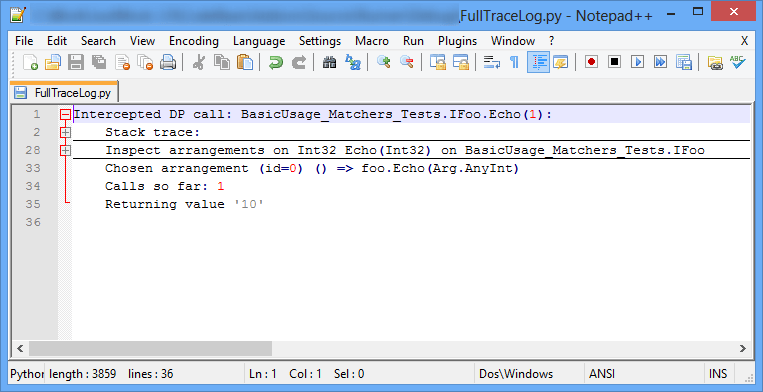Zoom in using the magnifier plus icon
763x392 pixels.
coord(384,62)
